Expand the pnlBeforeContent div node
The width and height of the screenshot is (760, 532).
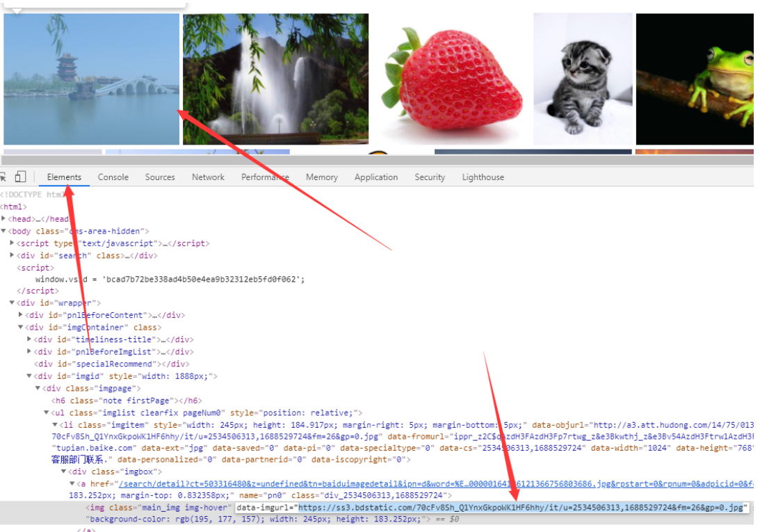[21, 316]
